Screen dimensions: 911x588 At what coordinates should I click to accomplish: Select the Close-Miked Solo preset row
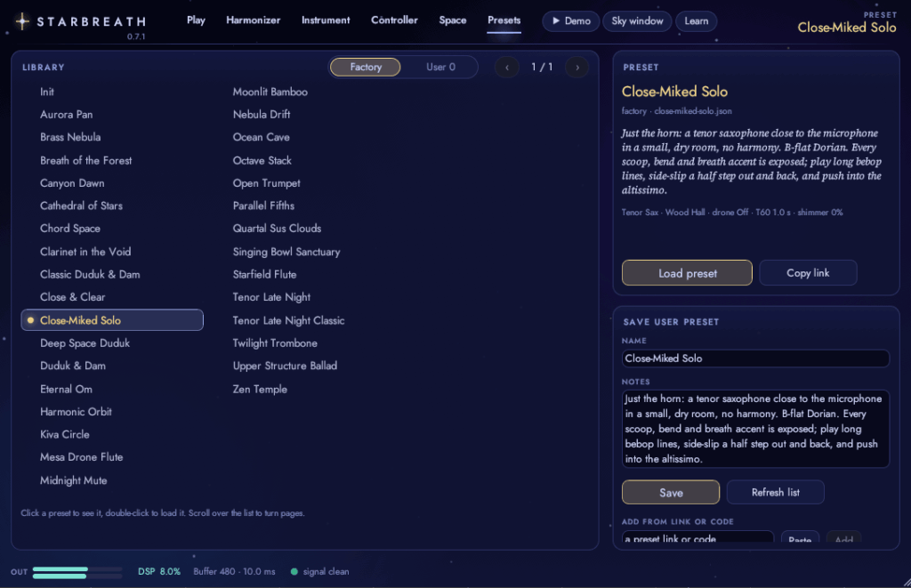click(112, 320)
